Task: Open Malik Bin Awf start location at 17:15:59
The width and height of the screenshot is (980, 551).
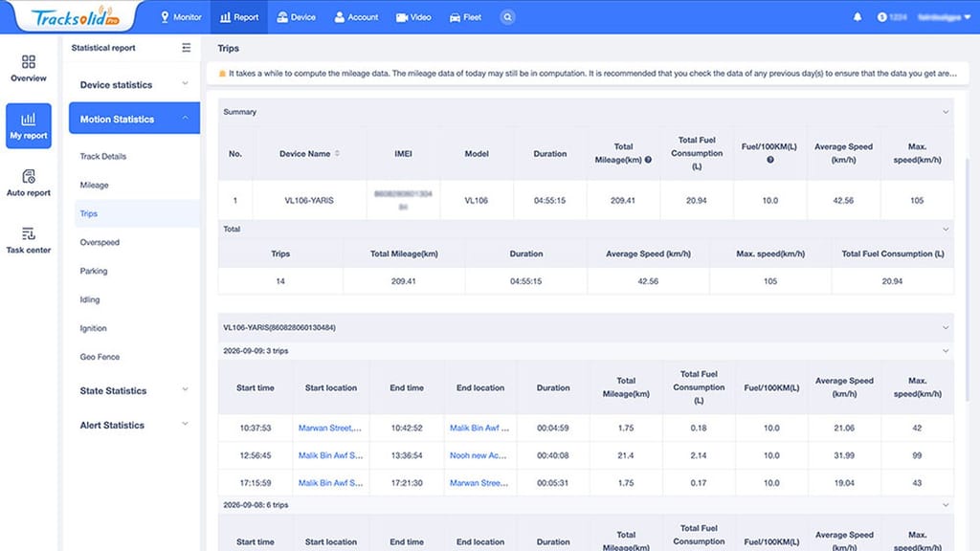Action: tap(330, 483)
